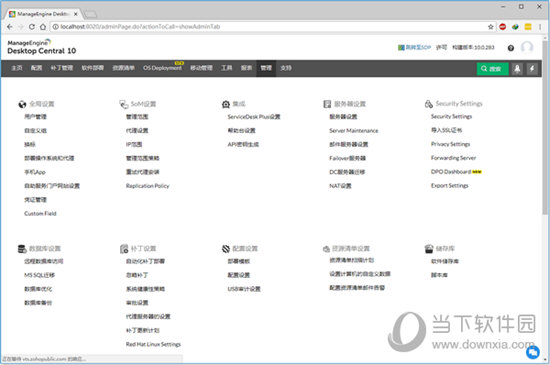Click the browser back arrow
The height and width of the screenshot is (365, 550).
pos(9,27)
